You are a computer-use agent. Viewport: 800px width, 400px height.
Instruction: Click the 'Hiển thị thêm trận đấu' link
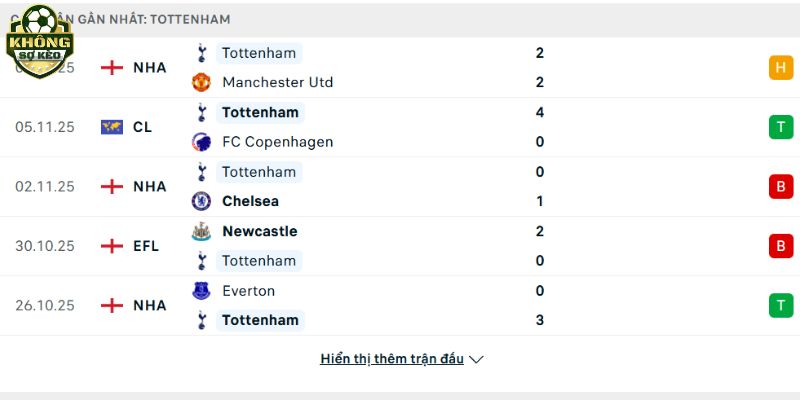[x=392, y=359]
